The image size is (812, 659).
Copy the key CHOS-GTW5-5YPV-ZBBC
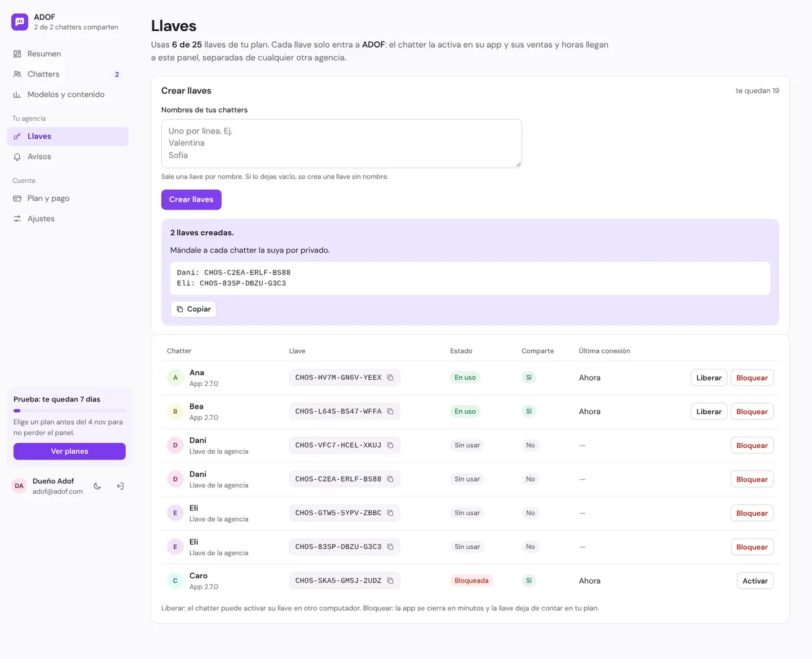(x=390, y=513)
